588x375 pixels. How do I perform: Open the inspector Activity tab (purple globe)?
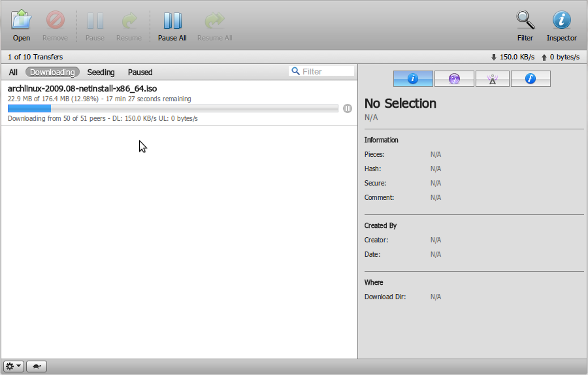[454, 79]
